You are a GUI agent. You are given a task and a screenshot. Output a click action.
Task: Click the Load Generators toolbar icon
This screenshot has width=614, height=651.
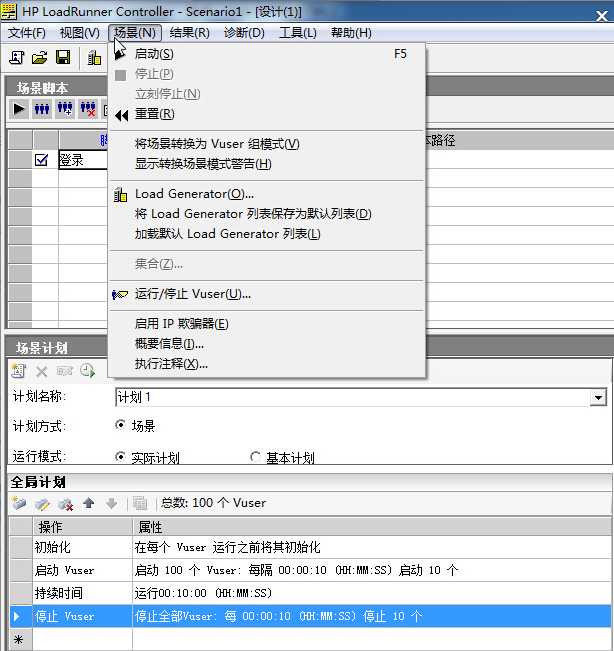94,57
